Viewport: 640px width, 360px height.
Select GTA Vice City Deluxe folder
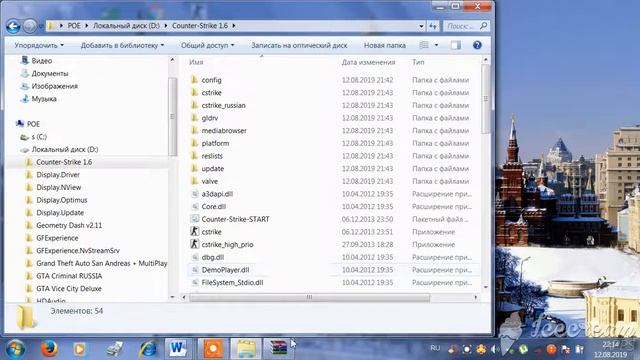click(69, 289)
